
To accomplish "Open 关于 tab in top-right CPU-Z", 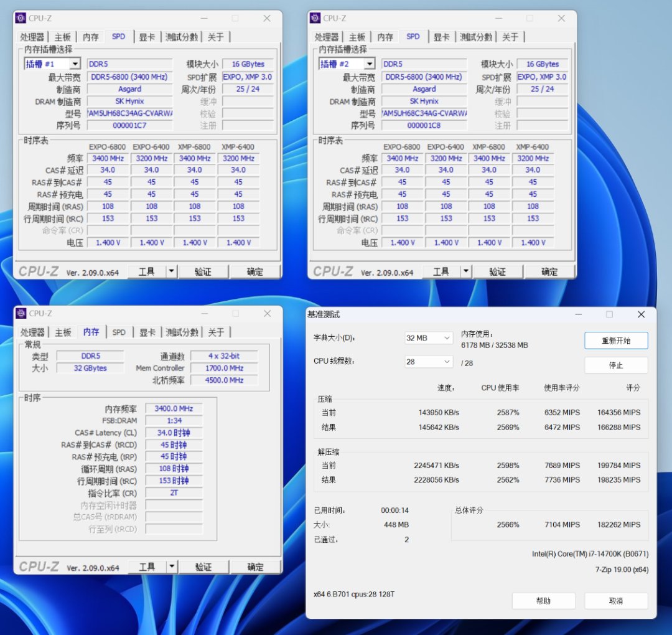I will coord(510,37).
